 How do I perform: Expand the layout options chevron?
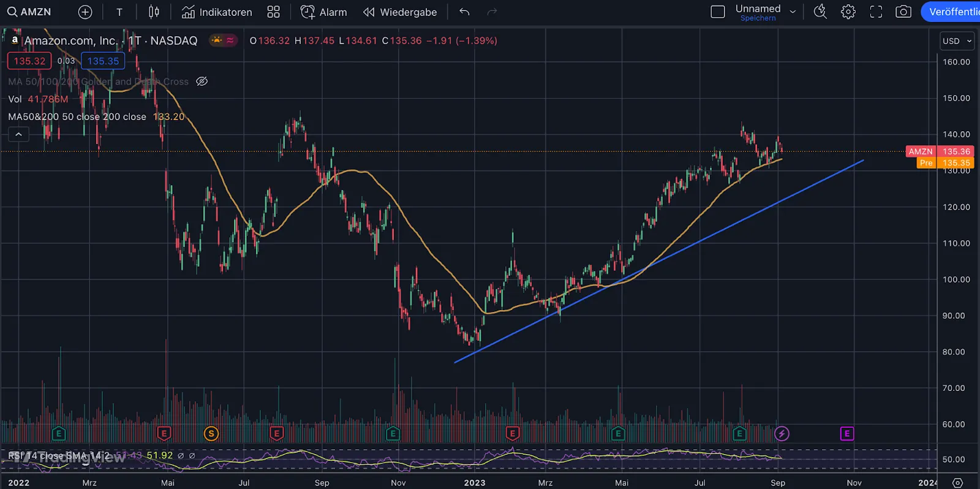coord(793,12)
